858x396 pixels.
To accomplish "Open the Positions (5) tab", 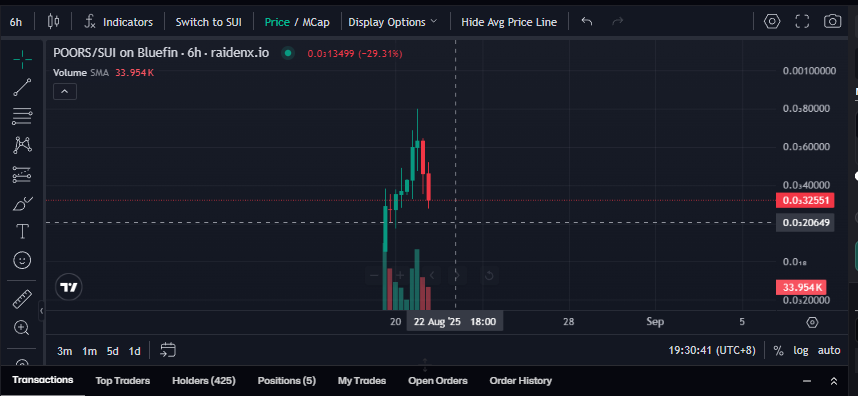I will (x=287, y=381).
